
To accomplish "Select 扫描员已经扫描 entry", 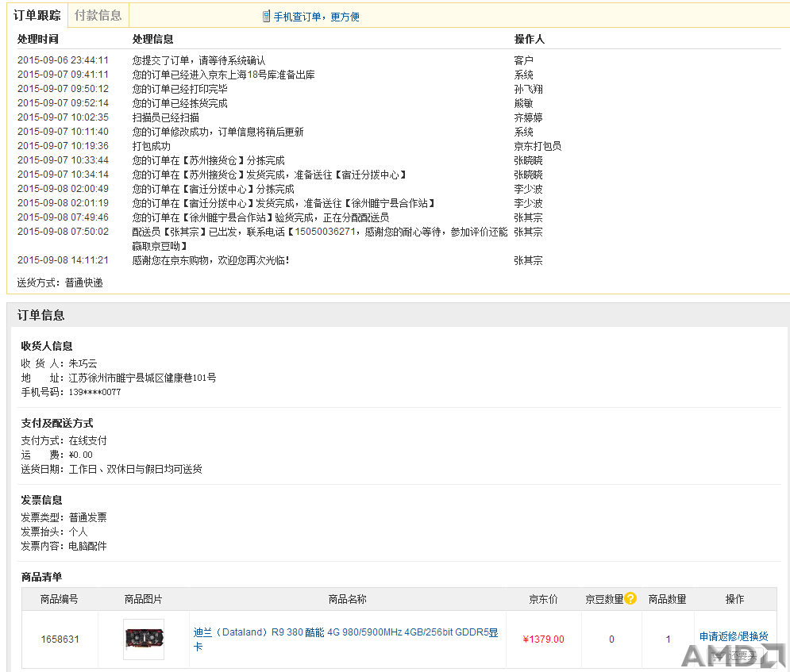I will point(165,117).
